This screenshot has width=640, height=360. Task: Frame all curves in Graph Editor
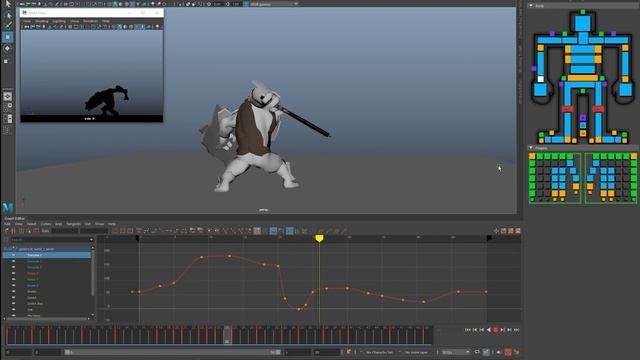pyautogui.click(x=115, y=231)
